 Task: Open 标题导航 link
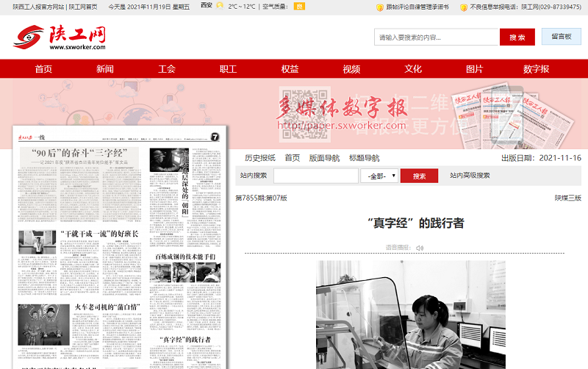click(364, 158)
